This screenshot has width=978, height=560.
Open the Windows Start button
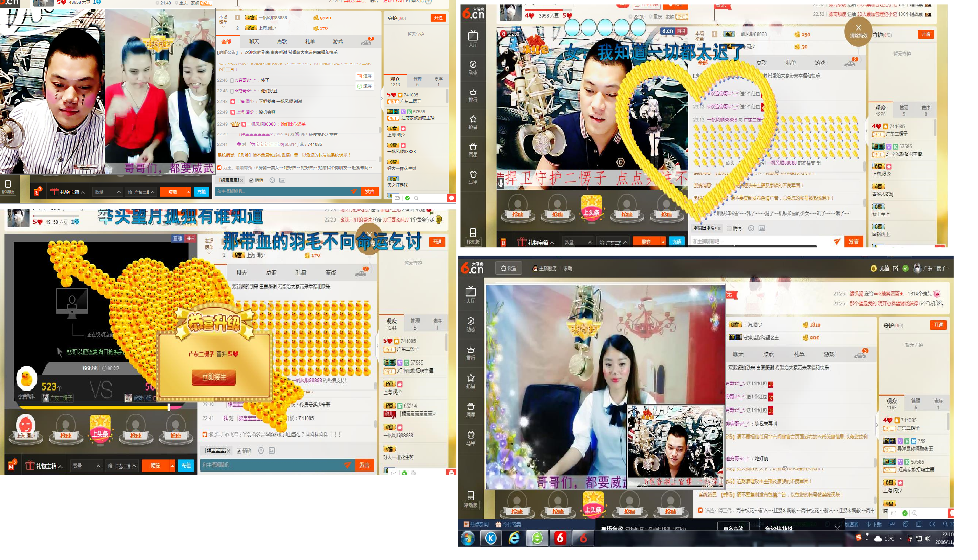point(467,538)
